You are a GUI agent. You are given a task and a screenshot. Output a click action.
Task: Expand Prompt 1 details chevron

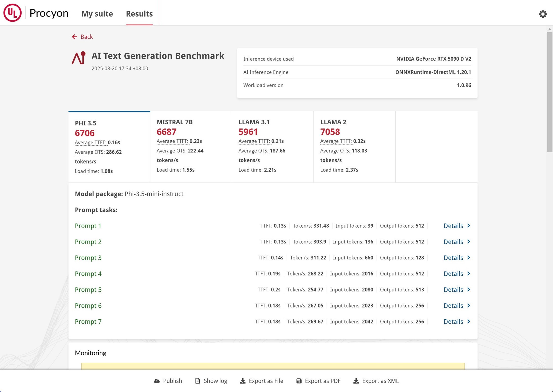pyautogui.click(x=469, y=226)
